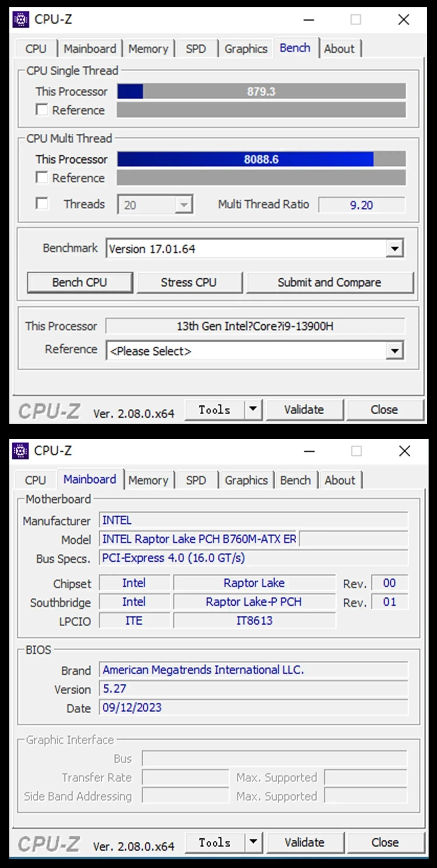Click LPCIO model IT8613
Screen dimensions: 437x868
(254, 621)
